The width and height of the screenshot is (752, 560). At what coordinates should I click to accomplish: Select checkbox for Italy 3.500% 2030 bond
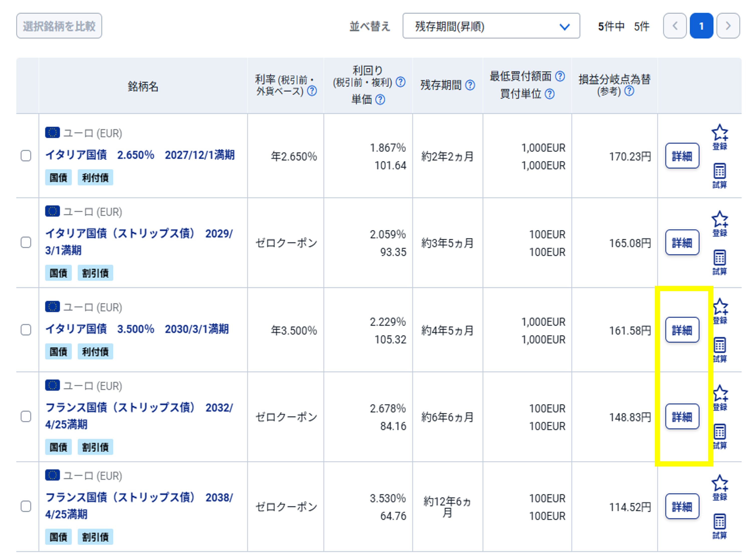pos(26,329)
